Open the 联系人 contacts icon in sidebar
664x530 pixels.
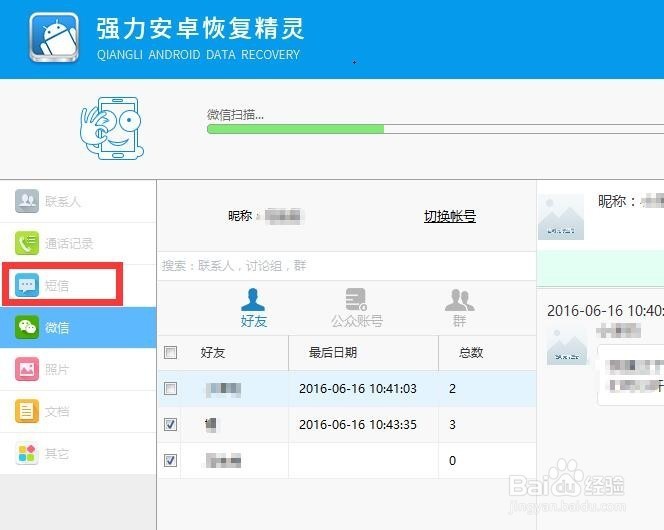(x=27, y=201)
